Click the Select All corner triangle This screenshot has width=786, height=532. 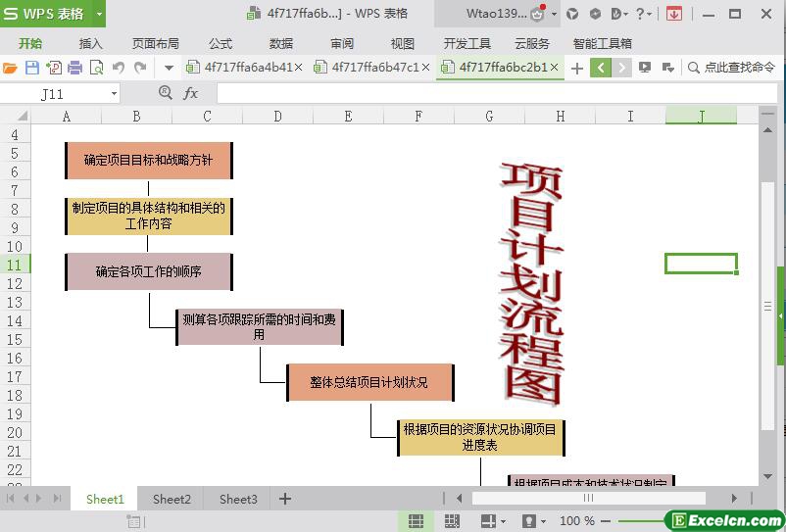(22, 117)
